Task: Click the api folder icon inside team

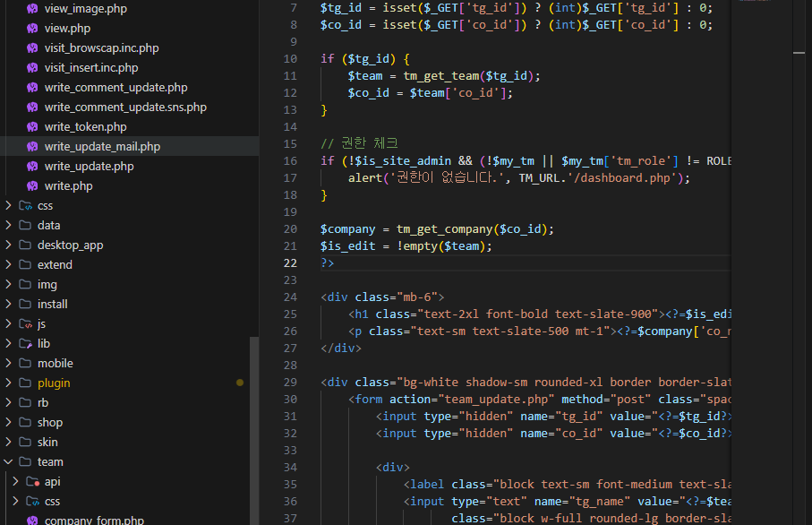Action: (x=32, y=482)
